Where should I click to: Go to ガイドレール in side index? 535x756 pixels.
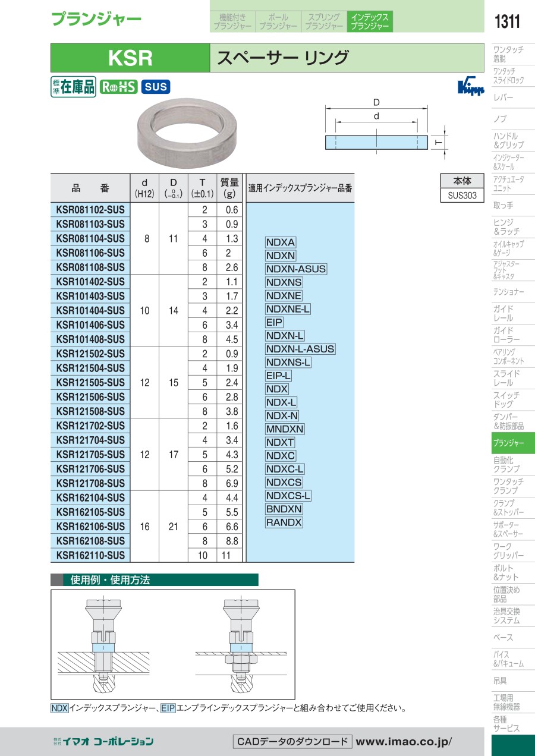click(503, 313)
